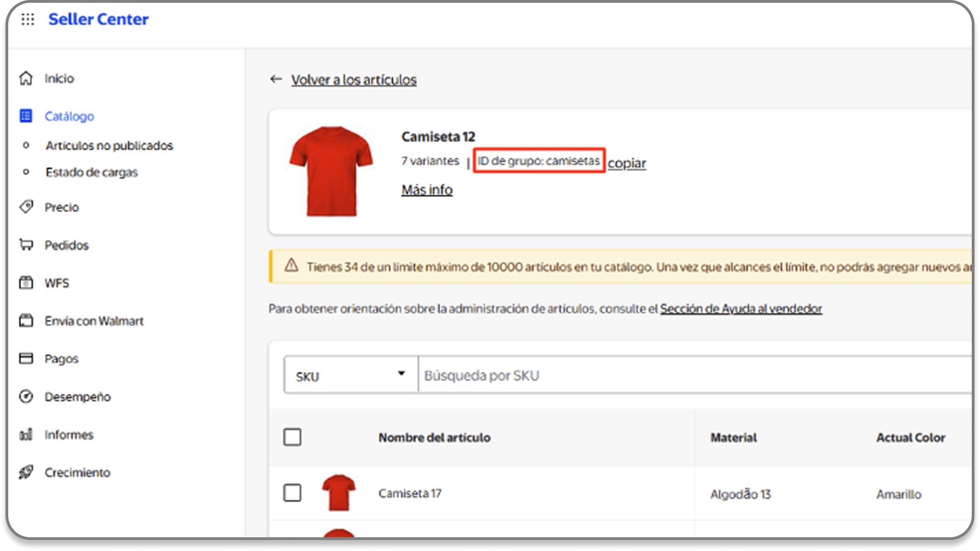Click Volver a los artículos link
The height and width of the screenshot is (551, 980).
coord(354,80)
